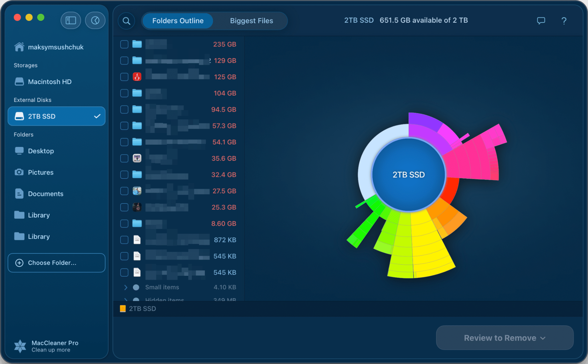Click the orange 2TB SSD legend swatch
This screenshot has height=364, width=588.
pyautogui.click(x=123, y=309)
